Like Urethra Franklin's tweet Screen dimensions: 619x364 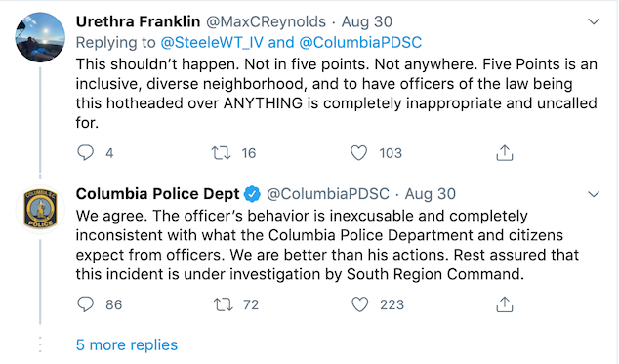click(x=359, y=153)
